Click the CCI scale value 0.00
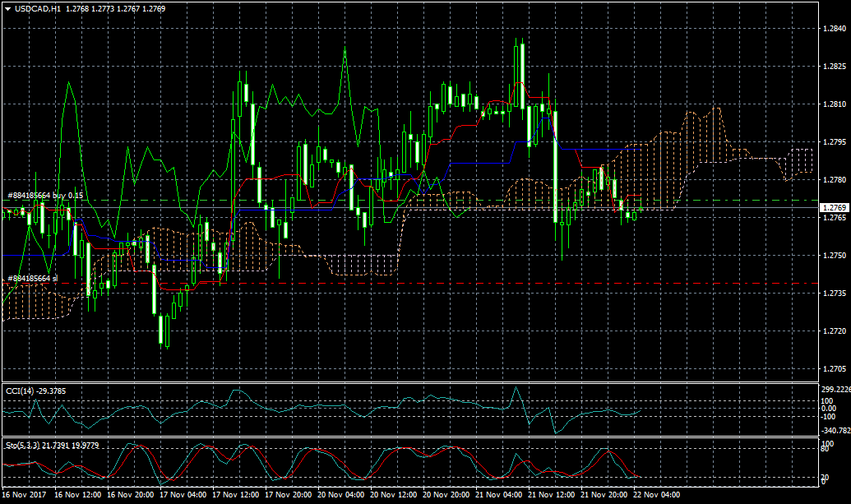851x504 pixels. pyautogui.click(x=830, y=408)
